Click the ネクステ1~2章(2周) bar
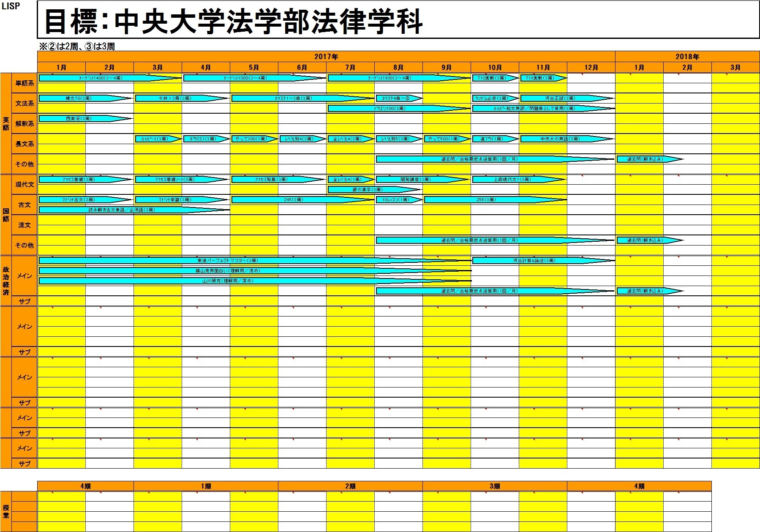Viewport: 760px width, 532px height. click(x=302, y=98)
